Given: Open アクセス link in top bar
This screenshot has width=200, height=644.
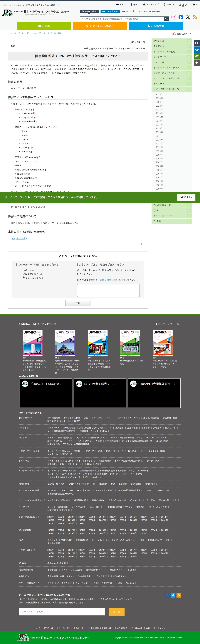Looking at the screenshot, I should click(x=169, y=5).
